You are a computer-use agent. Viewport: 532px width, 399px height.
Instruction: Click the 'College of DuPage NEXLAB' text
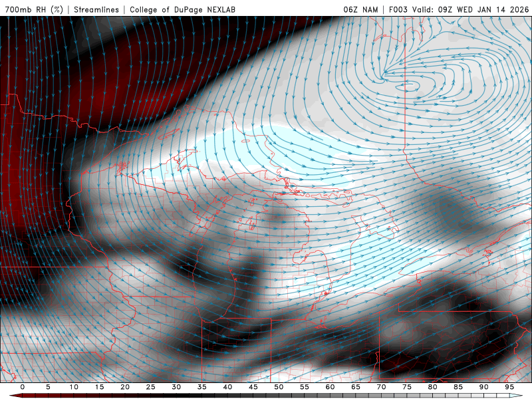pos(182,9)
